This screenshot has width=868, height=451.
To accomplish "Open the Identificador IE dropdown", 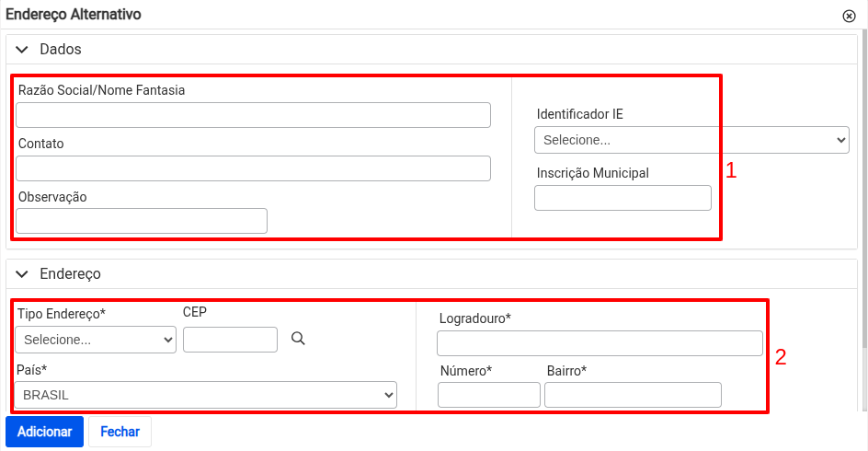I will pyautogui.click(x=691, y=140).
